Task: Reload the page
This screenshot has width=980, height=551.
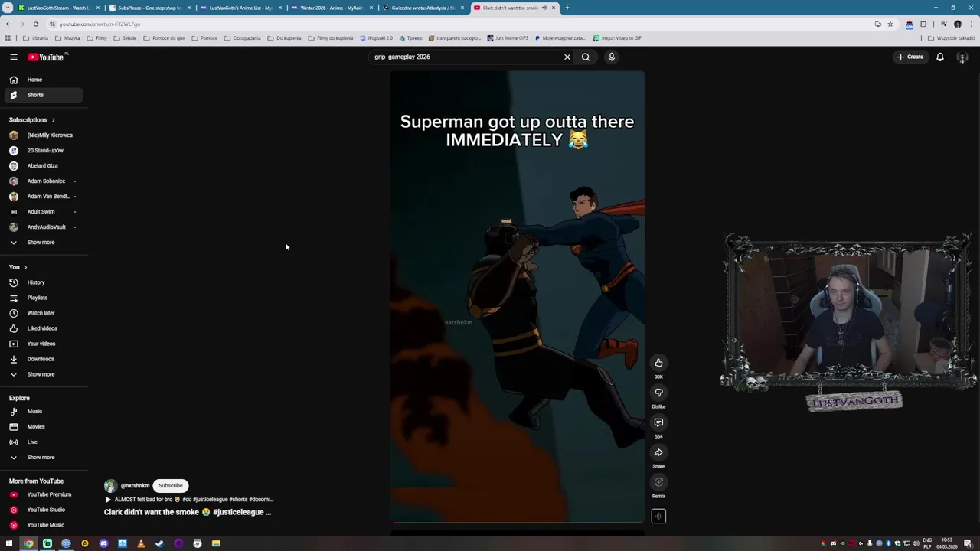Action: [35, 24]
